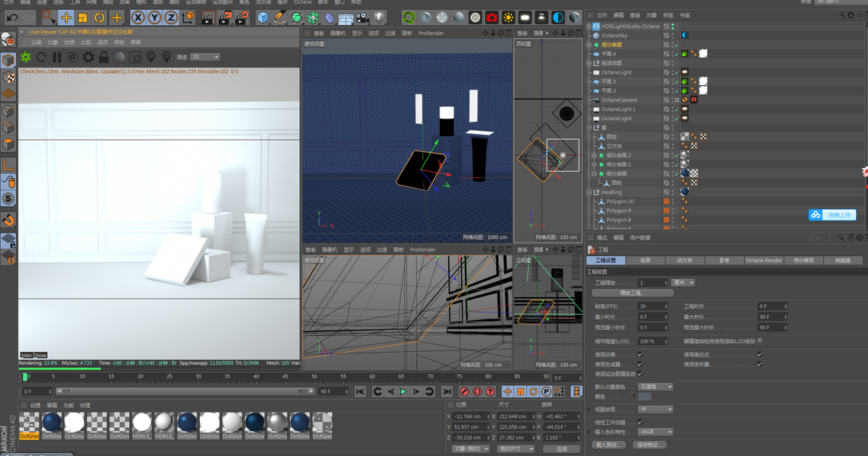Viewport: 868px width, 456px height.
Task: Toggle 线性工作流程 checkbox
Action: 640,423
